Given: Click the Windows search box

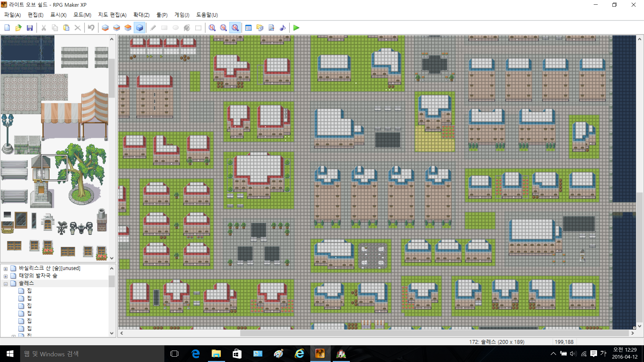Looking at the screenshot, I should tap(92, 354).
